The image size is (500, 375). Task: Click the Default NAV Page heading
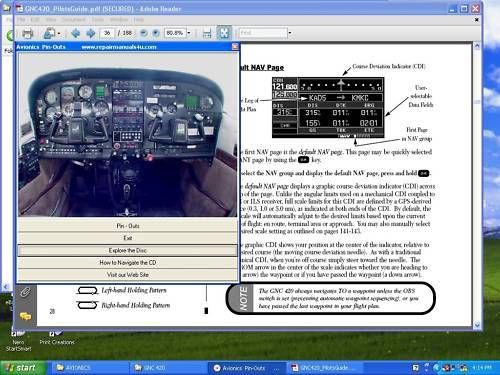click(x=262, y=68)
